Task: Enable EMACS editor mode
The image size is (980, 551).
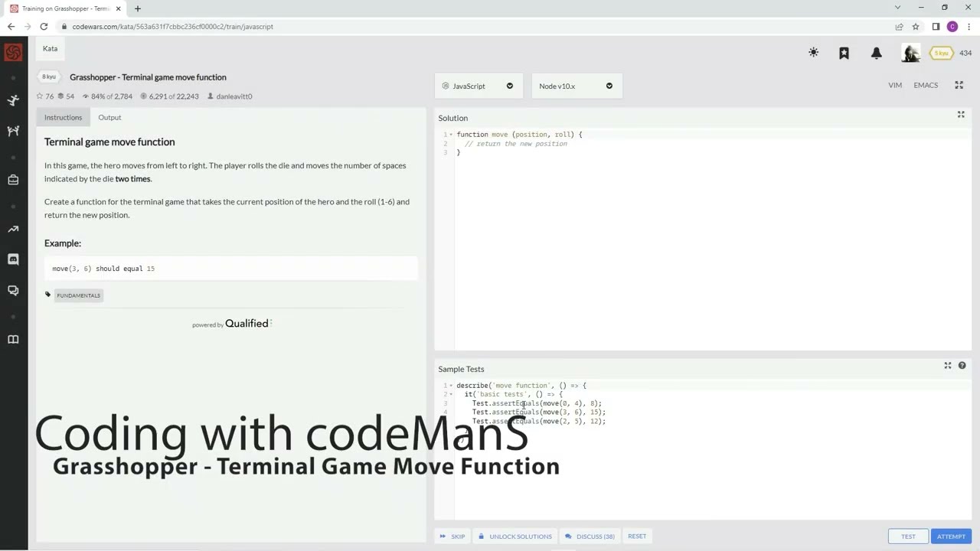Action: click(926, 85)
